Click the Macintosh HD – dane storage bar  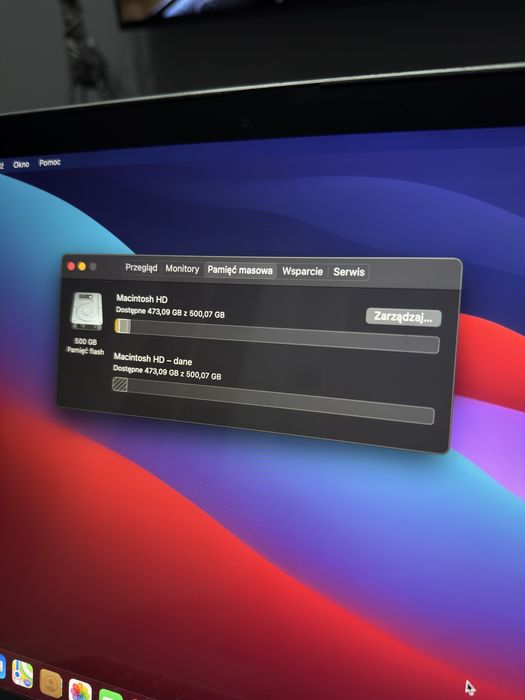(x=273, y=400)
